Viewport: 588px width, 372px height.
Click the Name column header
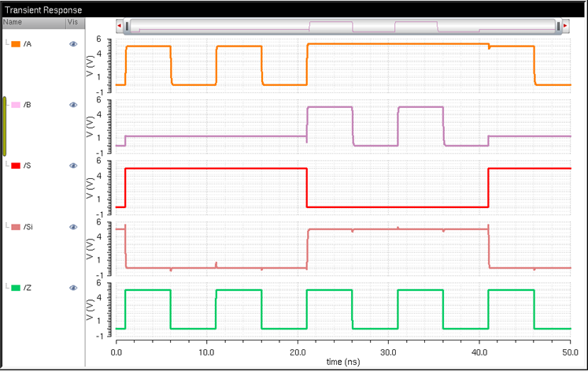tap(34, 23)
